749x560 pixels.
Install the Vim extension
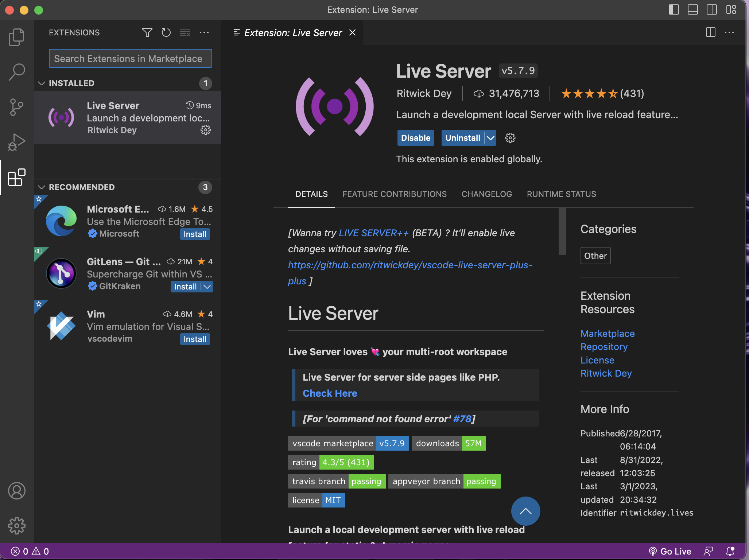[x=195, y=339]
